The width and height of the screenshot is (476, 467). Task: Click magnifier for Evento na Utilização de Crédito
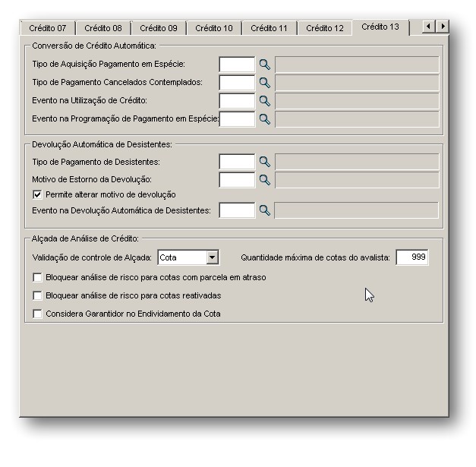coord(265,101)
